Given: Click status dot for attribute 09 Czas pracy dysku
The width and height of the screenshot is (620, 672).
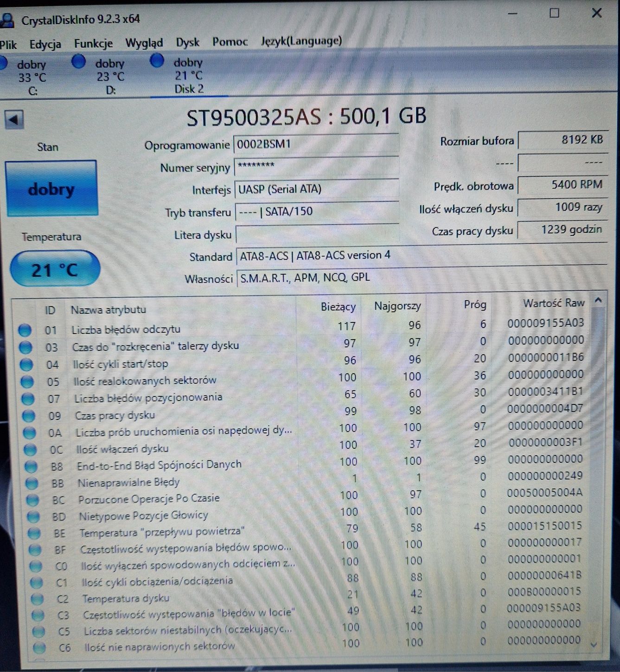Looking at the screenshot, I should [29, 415].
